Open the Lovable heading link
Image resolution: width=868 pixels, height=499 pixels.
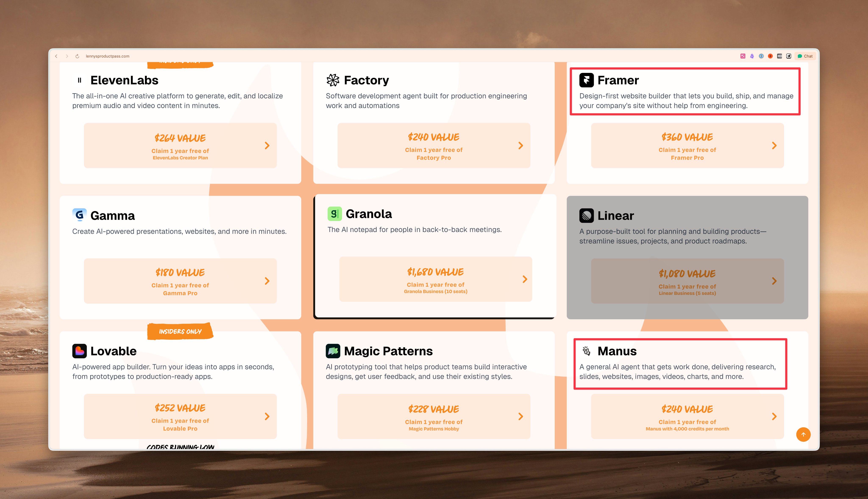click(113, 351)
